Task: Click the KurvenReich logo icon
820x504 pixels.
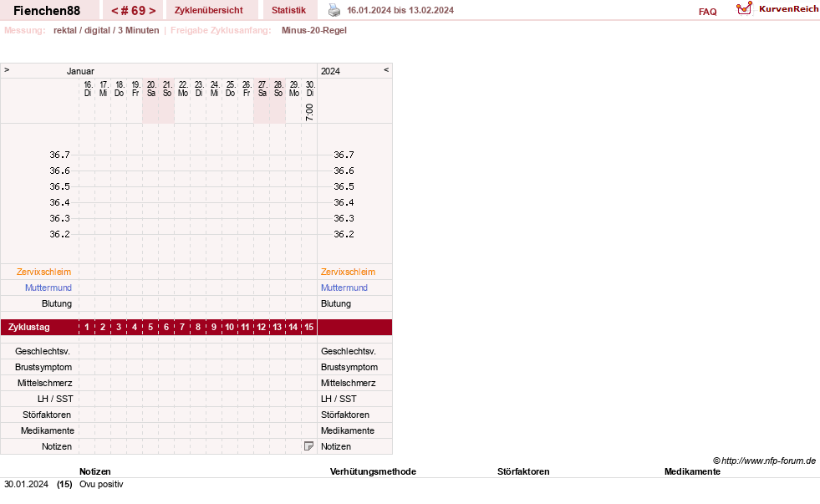Action: pos(744,8)
